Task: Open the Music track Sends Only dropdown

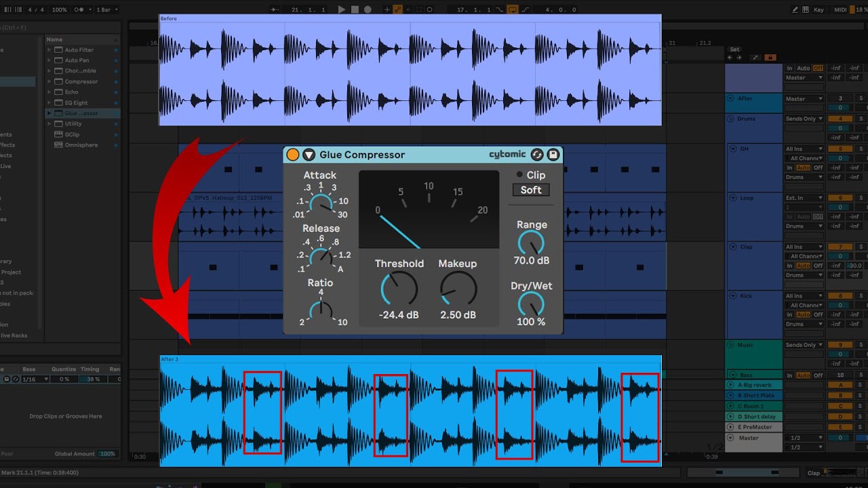Action: [804, 345]
